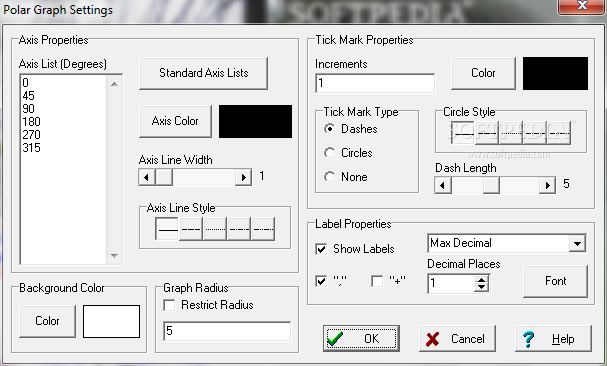Select dash-dot line in Circle Style
The width and height of the screenshot is (607, 366).
pyautogui.click(x=535, y=133)
